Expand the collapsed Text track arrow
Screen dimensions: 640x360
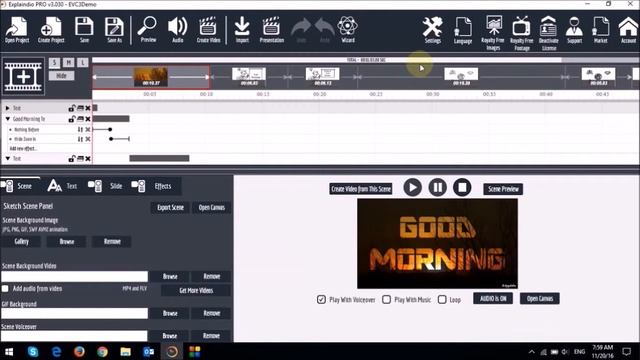7,108
